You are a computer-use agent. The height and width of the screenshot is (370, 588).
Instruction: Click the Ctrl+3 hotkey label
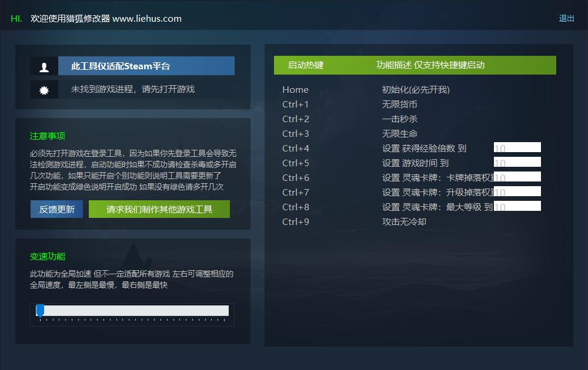click(x=296, y=134)
